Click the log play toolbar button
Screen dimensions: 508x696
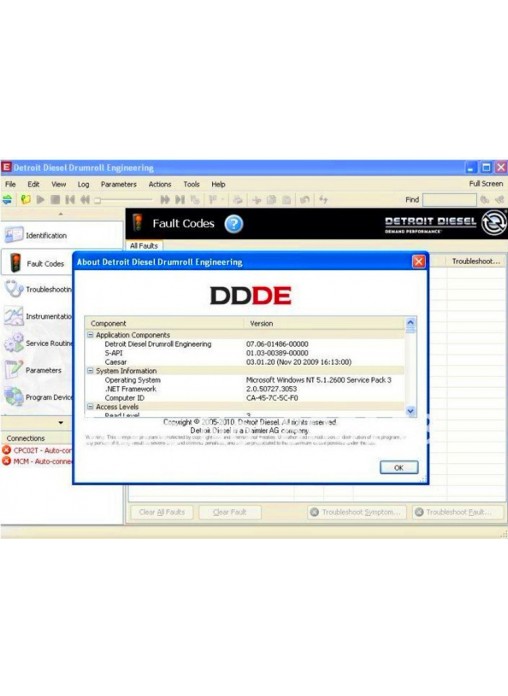41,200
